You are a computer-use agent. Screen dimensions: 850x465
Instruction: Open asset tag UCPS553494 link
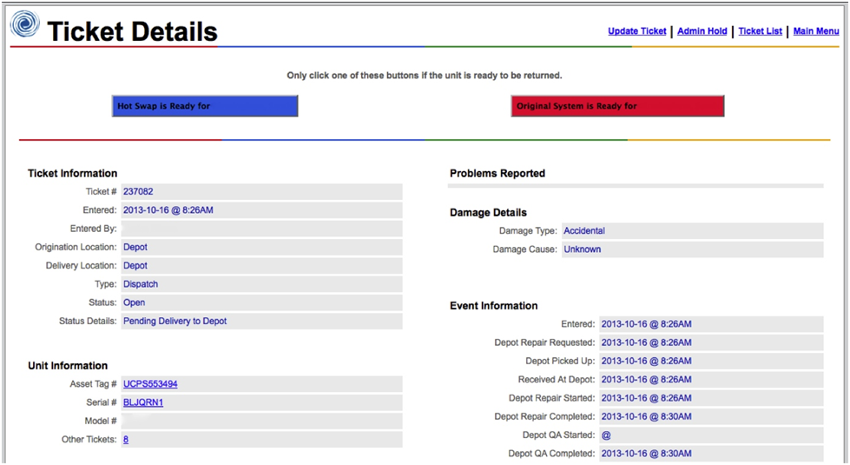(x=150, y=384)
